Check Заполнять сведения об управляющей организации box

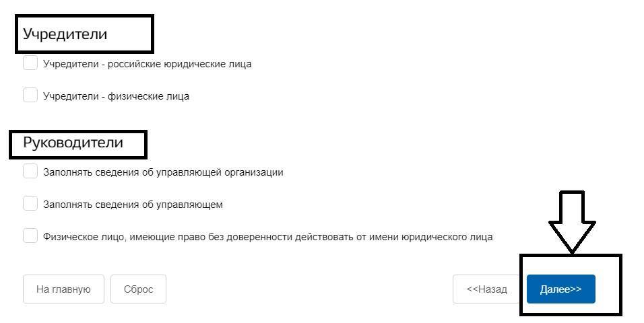point(30,171)
